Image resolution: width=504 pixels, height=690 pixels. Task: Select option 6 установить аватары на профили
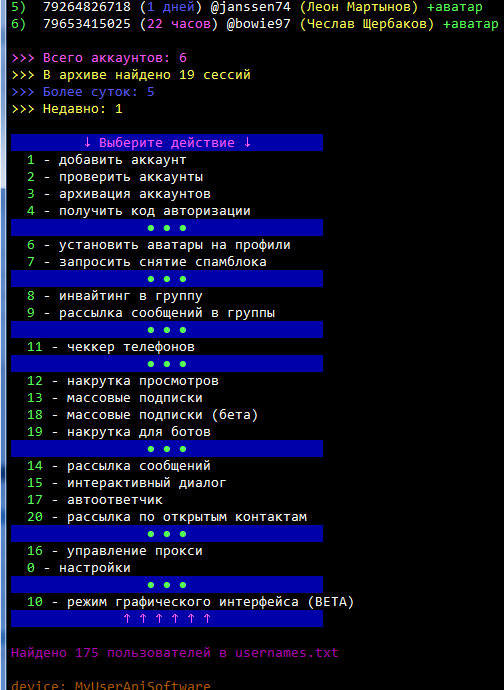click(x=158, y=245)
